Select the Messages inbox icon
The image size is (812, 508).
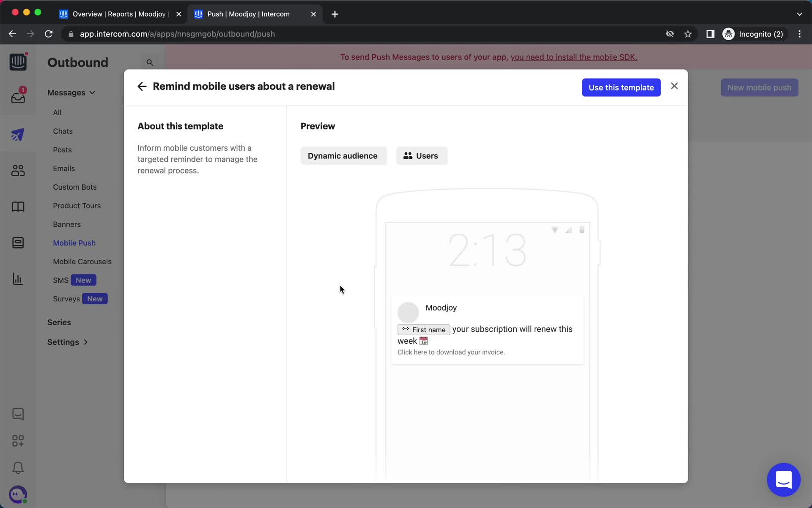pyautogui.click(x=17, y=98)
